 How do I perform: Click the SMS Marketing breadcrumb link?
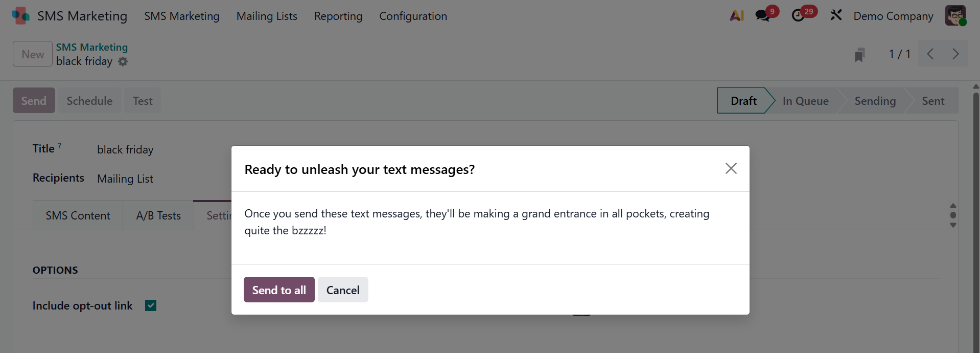pyautogui.click(x=92, y=47)
